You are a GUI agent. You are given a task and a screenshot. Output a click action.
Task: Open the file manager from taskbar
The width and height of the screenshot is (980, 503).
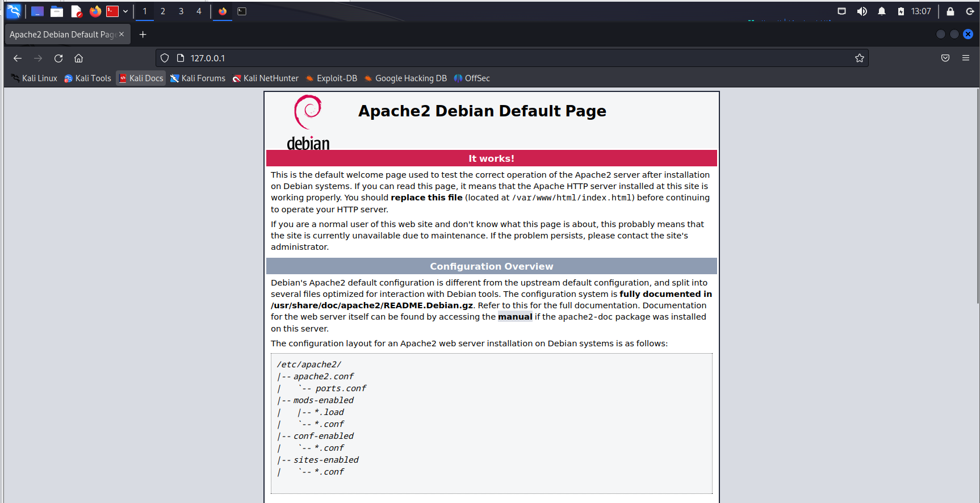pos(57,11)
